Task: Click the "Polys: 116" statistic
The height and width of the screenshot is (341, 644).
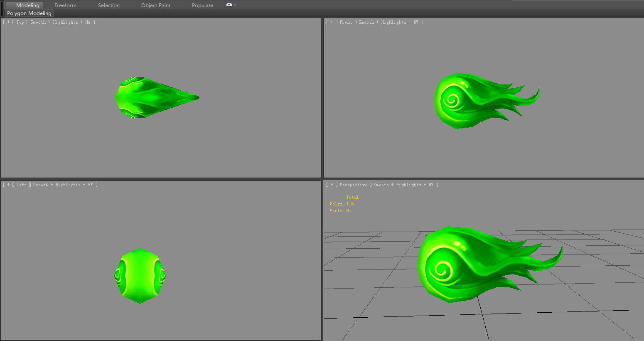Action: coord(342,204)
